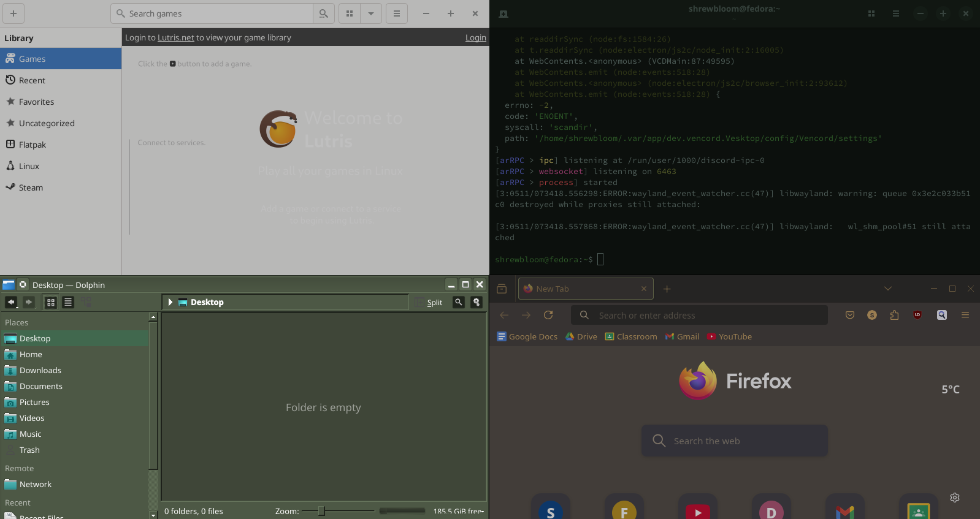980x519 pixels.
Task: Switch Lutris to grid view
Action: pyautogui.click(x=350, y=13)
